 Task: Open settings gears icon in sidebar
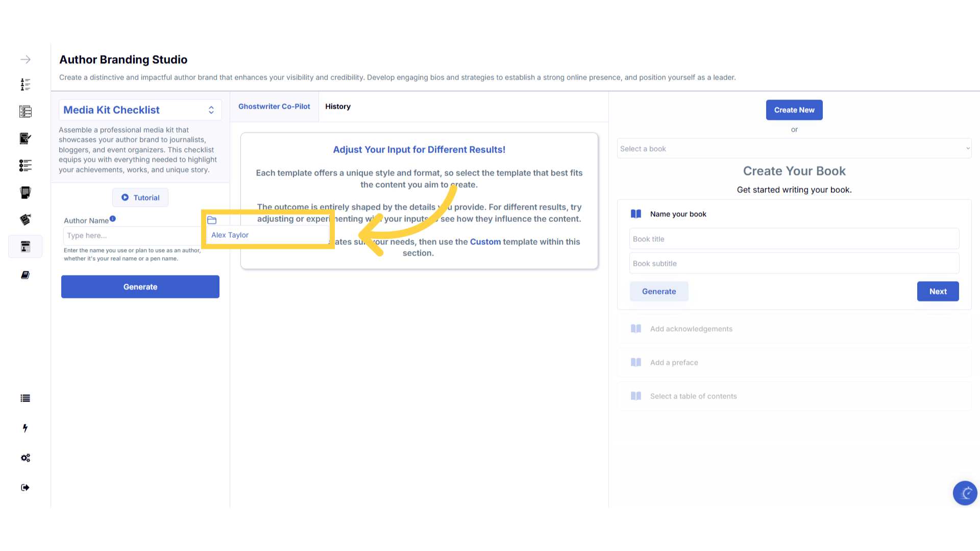tap(25, 458)
